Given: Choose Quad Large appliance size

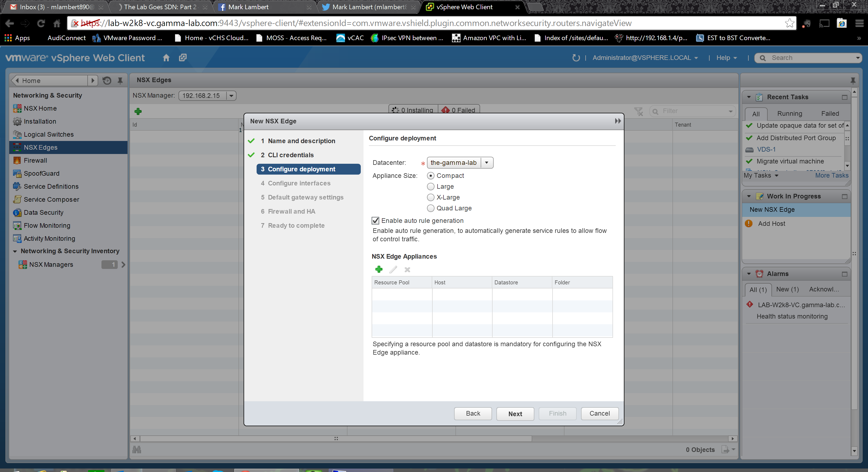Looking at the screenshot, I should tap(431, 208).
